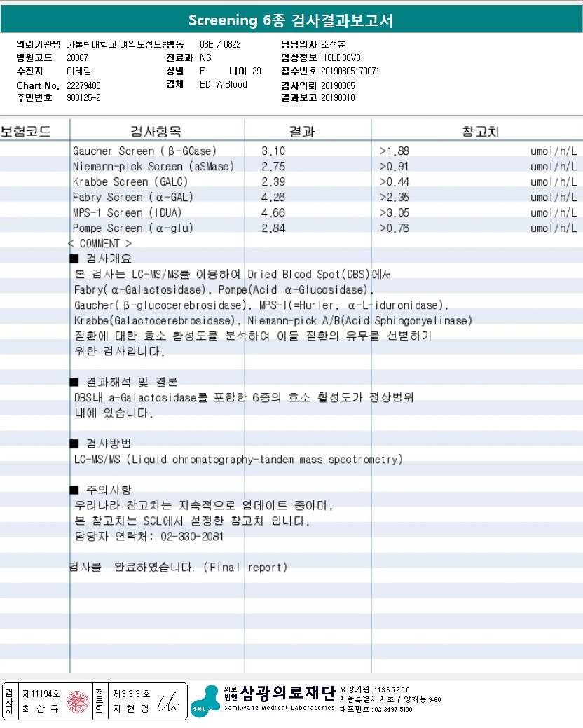Click the 참고치 column header
This screenshot has width=583, height=728.
(x=481, y=132)
